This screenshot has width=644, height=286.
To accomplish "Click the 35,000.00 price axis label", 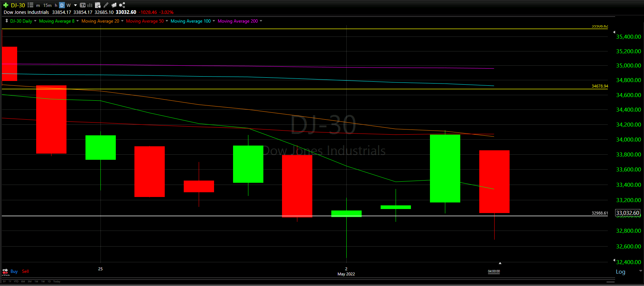I will (x=628, y=66).
